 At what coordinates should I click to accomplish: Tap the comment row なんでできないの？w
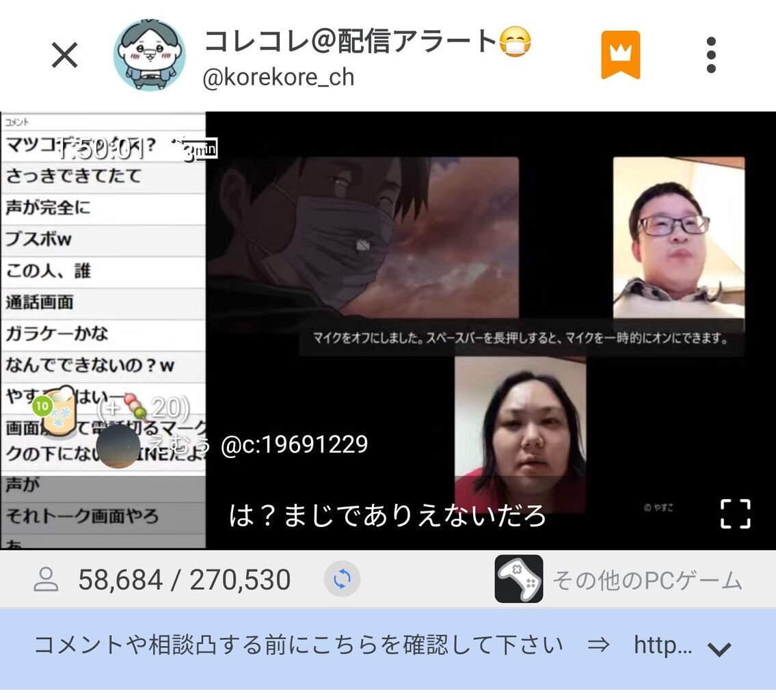(x=103, y=366)
